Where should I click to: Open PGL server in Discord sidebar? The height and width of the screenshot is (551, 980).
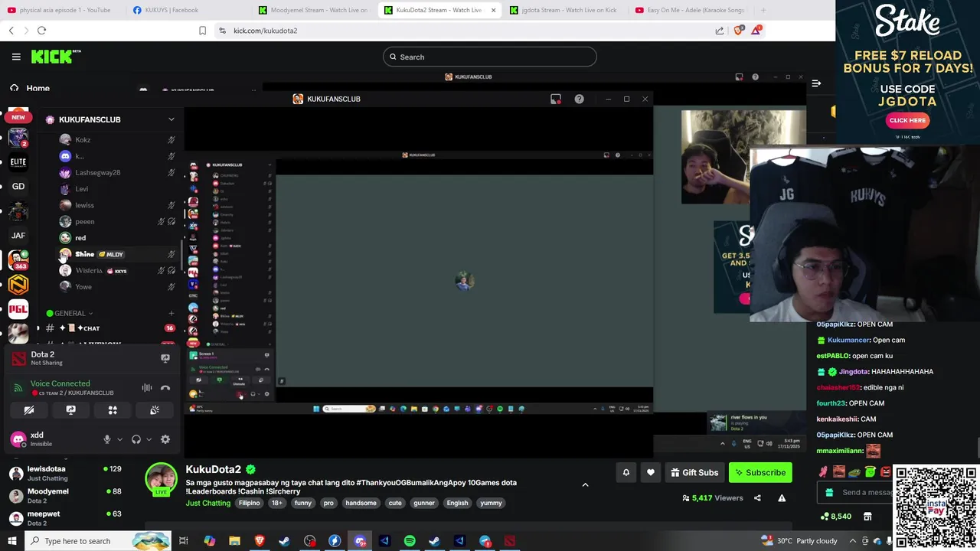(x=18, y=309)
